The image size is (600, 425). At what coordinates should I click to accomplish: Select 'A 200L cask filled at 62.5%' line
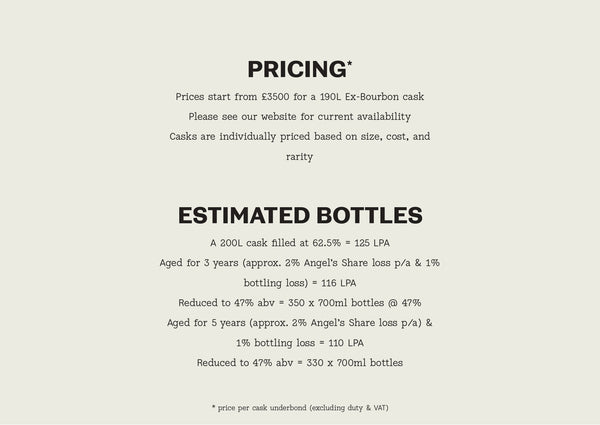pos(300,243)
